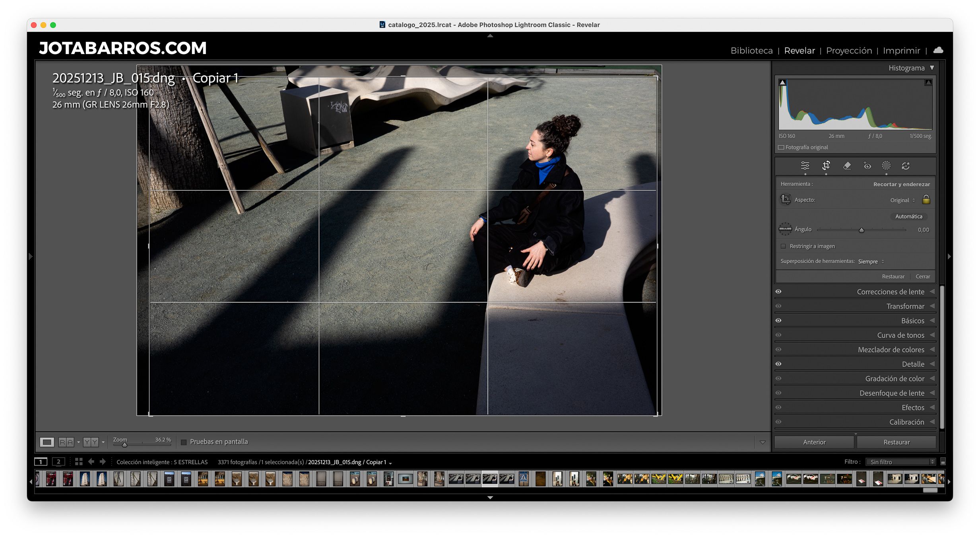Open Superposición de herramientas Siempre dropdown
The height and width of the screenshot is (537, 980).
click(871, 261)
